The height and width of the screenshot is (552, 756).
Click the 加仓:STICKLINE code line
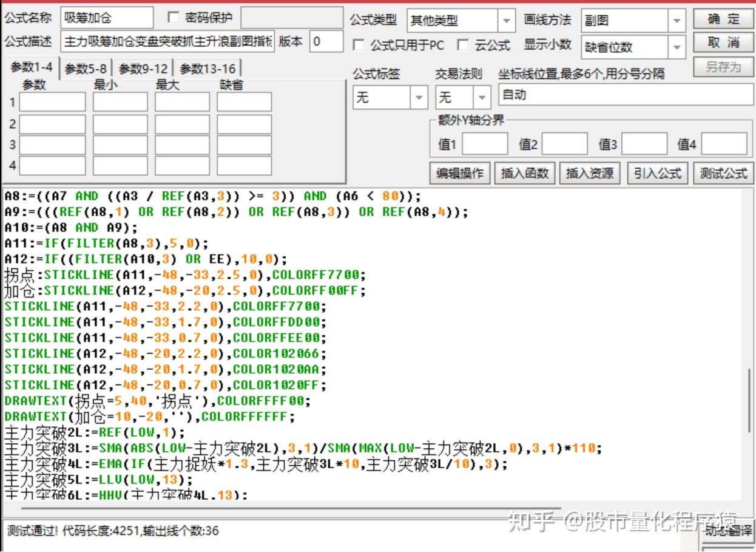185,291
